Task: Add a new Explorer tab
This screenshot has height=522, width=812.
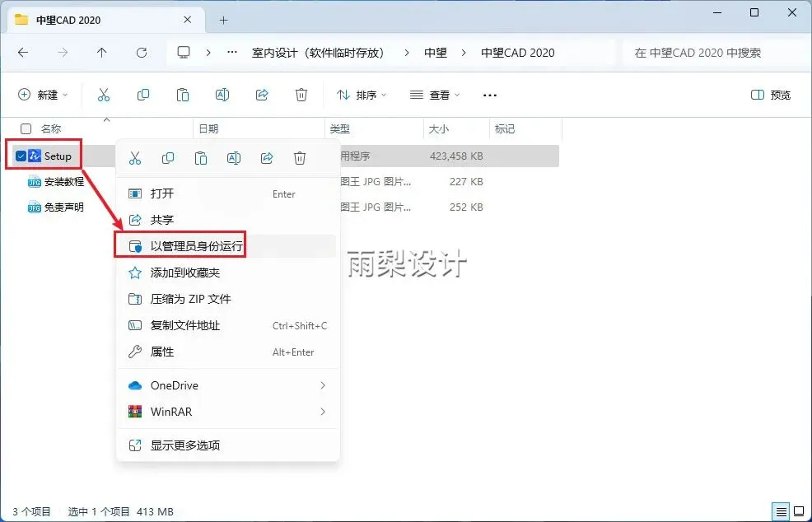Action: (223, 21)
